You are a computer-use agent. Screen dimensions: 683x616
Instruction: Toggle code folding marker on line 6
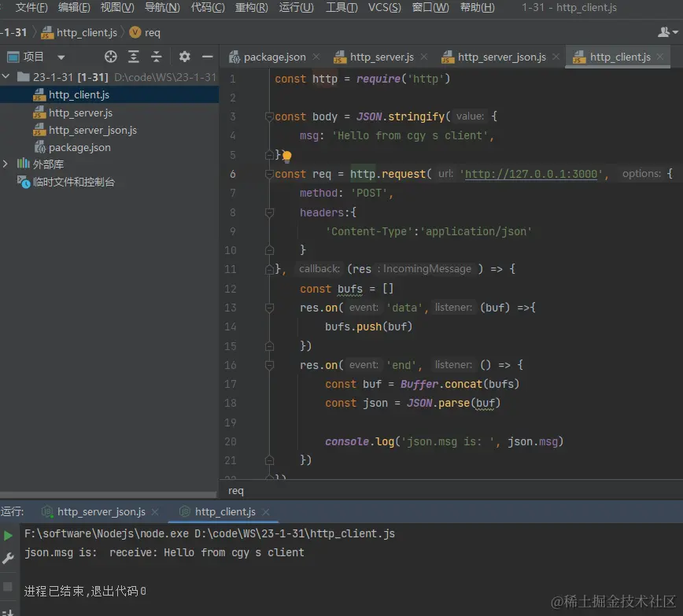click(x=270, y=174)
